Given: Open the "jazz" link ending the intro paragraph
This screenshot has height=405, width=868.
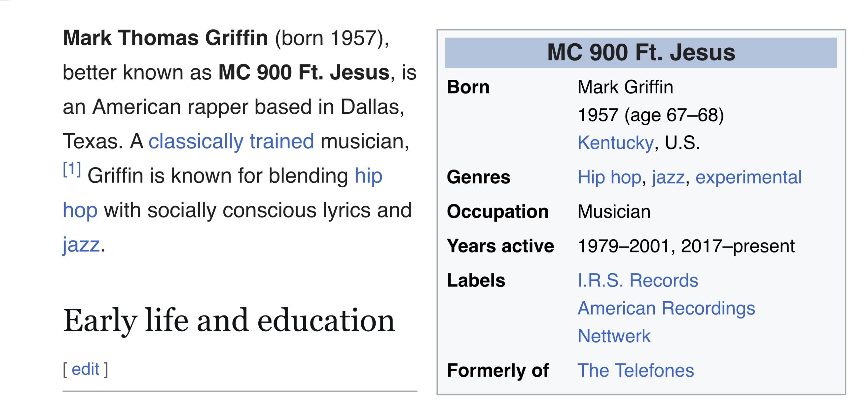Looking at the screenshot, I should click(81, 244).
